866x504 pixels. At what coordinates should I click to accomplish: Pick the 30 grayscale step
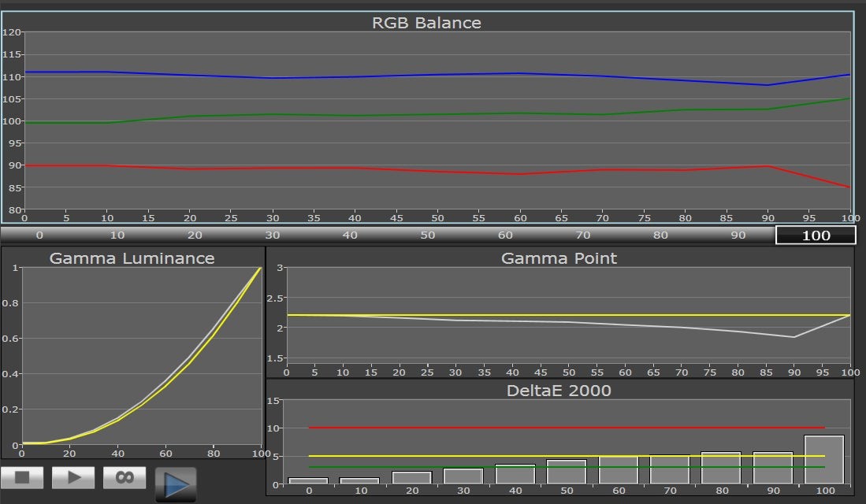point(272,235)
